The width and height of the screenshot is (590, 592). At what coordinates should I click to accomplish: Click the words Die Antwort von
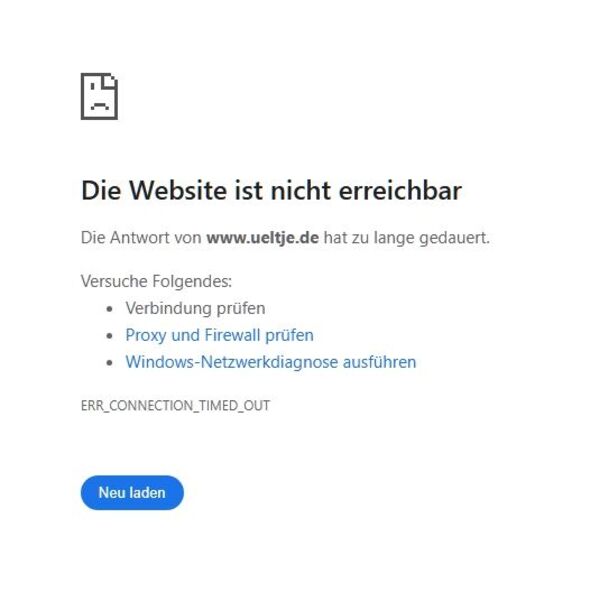[141, 238]
